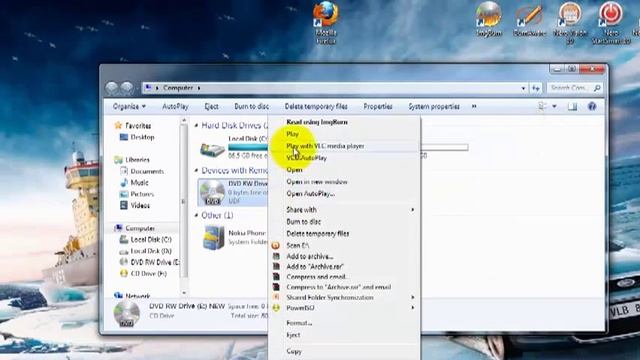This screenshot has height=360, width=640.
Task: Click Eject toolbar button
Action: [x=211, y=107]
